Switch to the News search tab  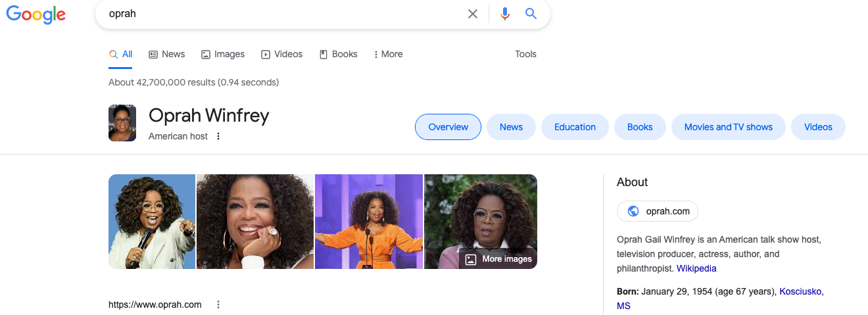pyautogui.click(x=167, y=55)
